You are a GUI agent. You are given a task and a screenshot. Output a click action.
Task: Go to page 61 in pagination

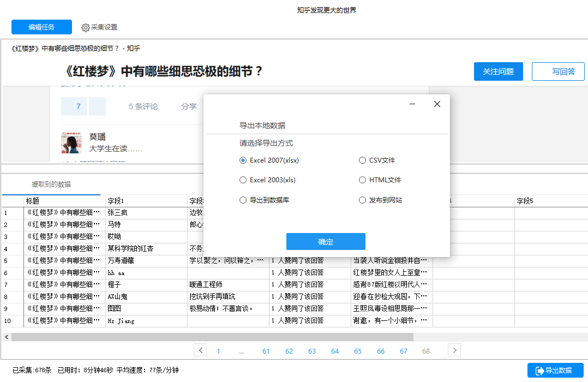[266, 351]
